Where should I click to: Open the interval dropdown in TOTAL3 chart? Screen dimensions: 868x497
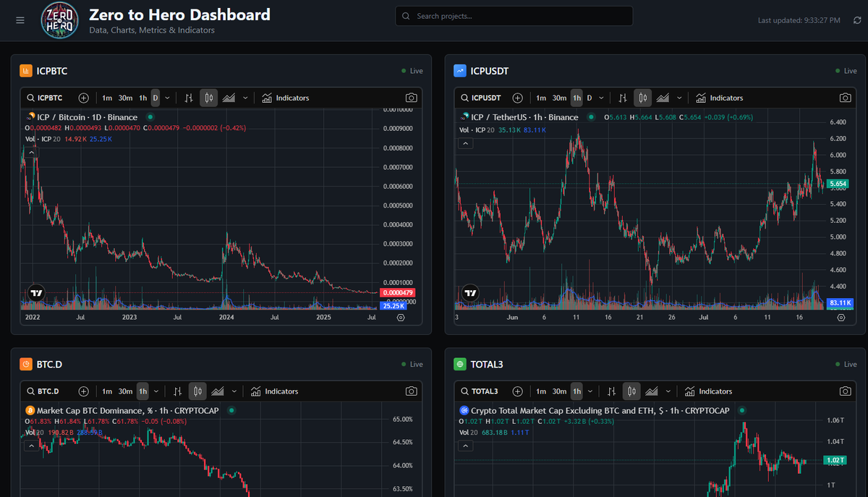(590, 391)
